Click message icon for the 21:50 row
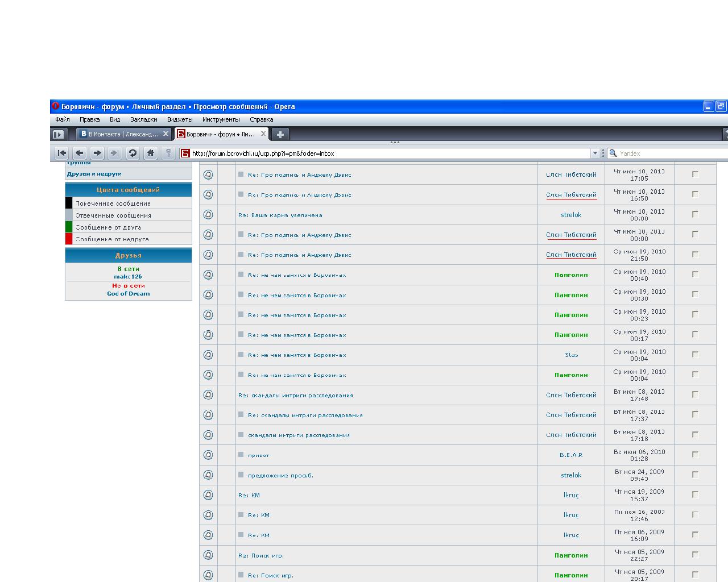728x582 pixels. click(208, 255)
